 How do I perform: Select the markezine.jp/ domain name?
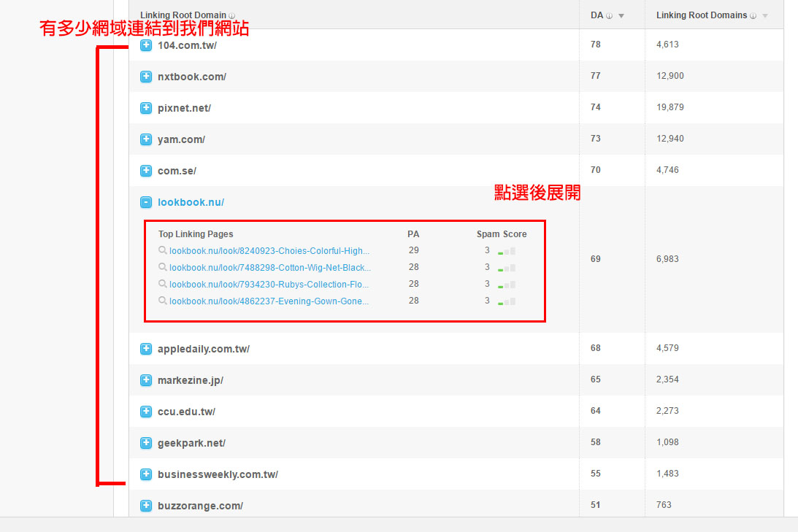tap(191, 380)
